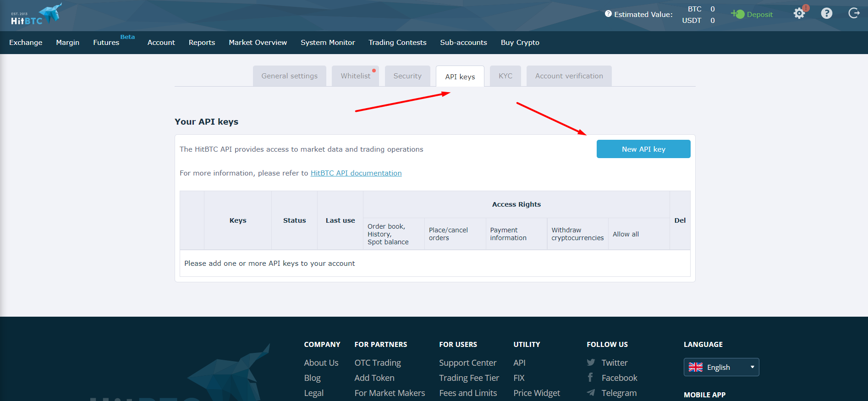Open the OTC Trading link
The width and height of the screenshot is (868, 401).
[378, 363]
